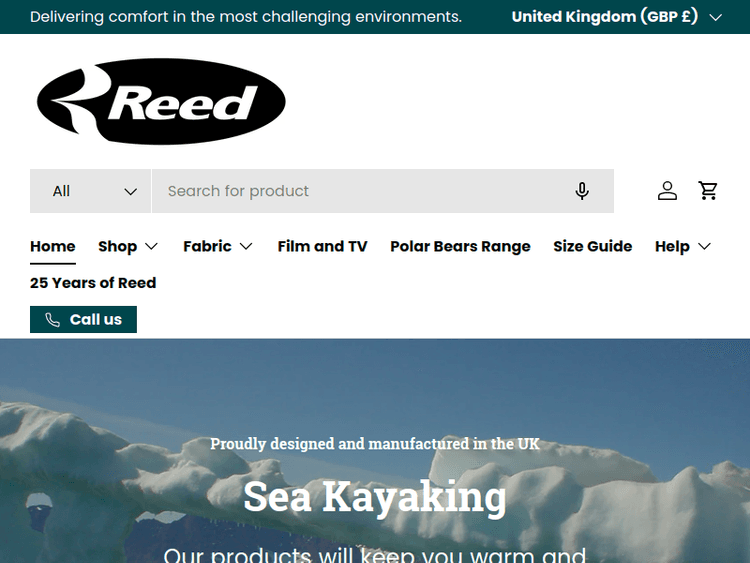
Task: Open the Polar Bears Range page
Action: pos(460,246)
